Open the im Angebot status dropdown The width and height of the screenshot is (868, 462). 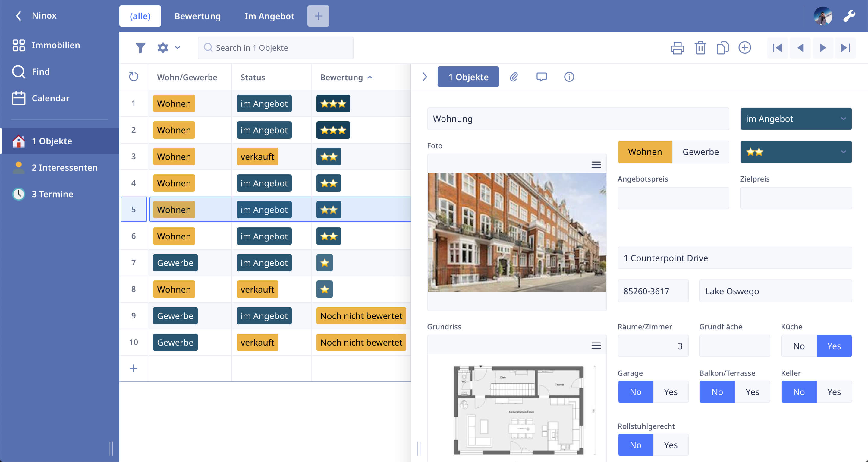coord(796,119)
